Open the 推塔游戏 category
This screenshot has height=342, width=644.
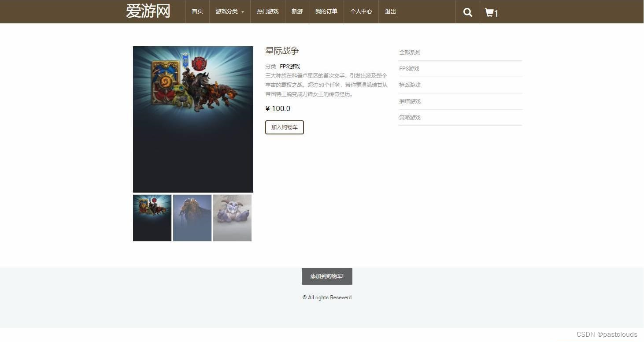[409, 101]
